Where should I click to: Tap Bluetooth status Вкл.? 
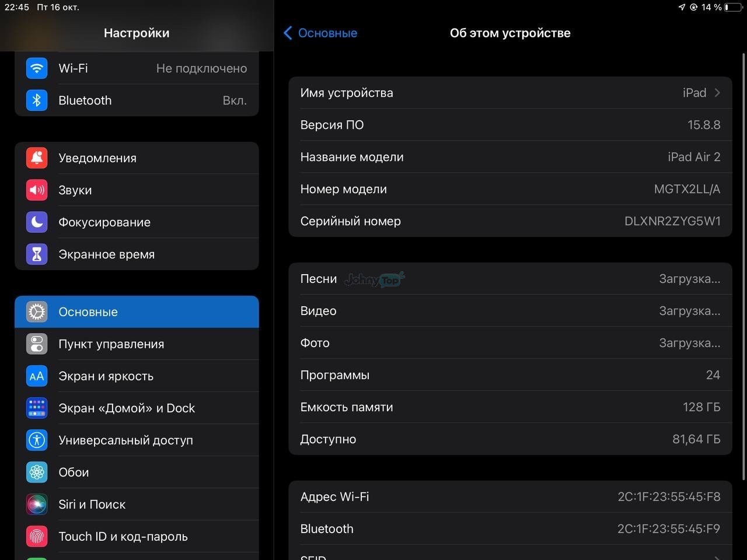point(235,100)
